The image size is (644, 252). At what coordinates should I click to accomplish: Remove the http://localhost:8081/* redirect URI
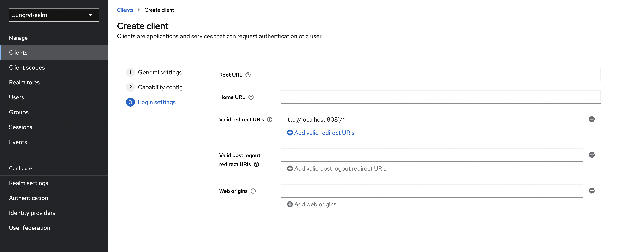[591, 119]
